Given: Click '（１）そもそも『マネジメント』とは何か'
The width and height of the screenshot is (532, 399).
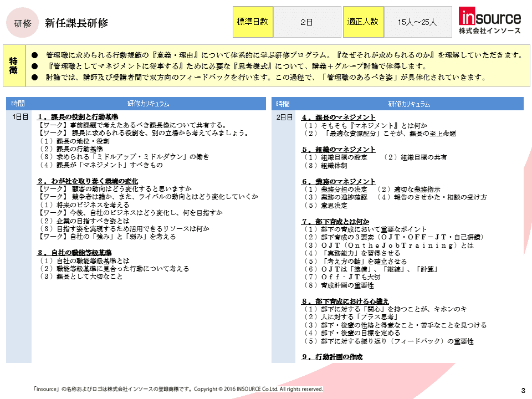Looking at the screenshot, I should coord(365,126).
